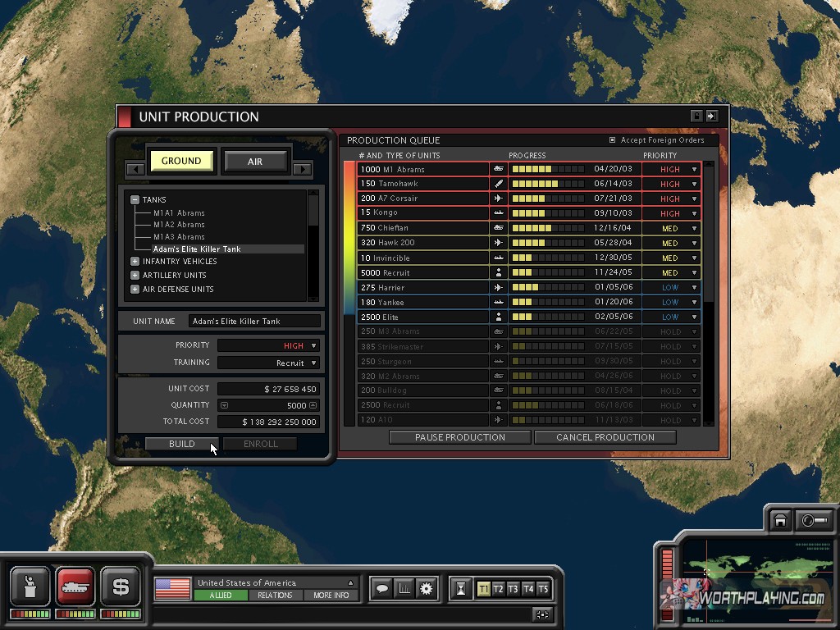Click the home icon above minimap
Viewport: 840px width, 630px height.
[780, 520]
